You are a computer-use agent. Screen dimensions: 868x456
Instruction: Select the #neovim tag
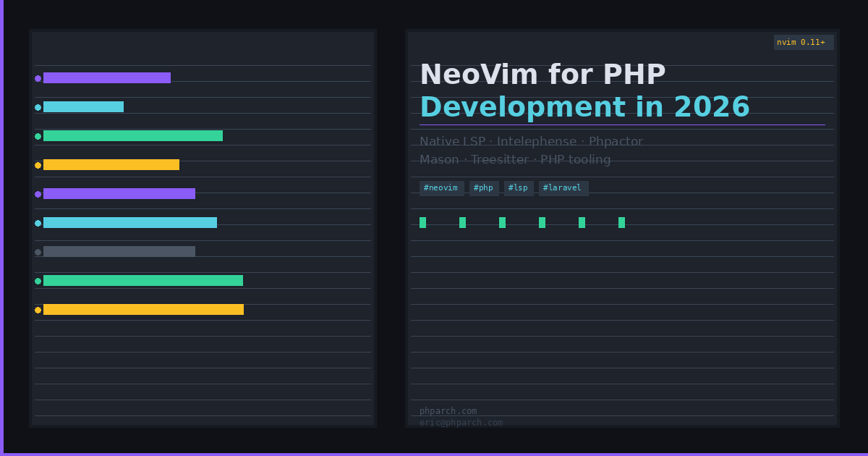click(441, 188)
